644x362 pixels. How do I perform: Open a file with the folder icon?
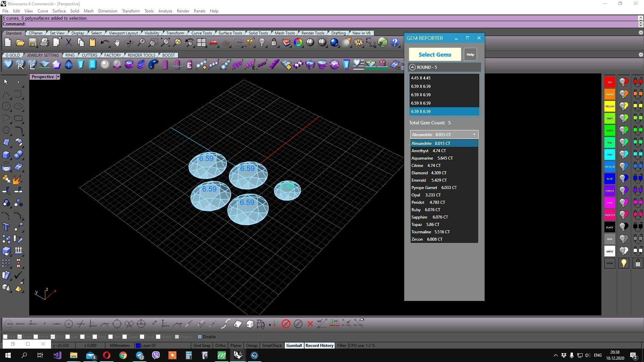[20, 43]
